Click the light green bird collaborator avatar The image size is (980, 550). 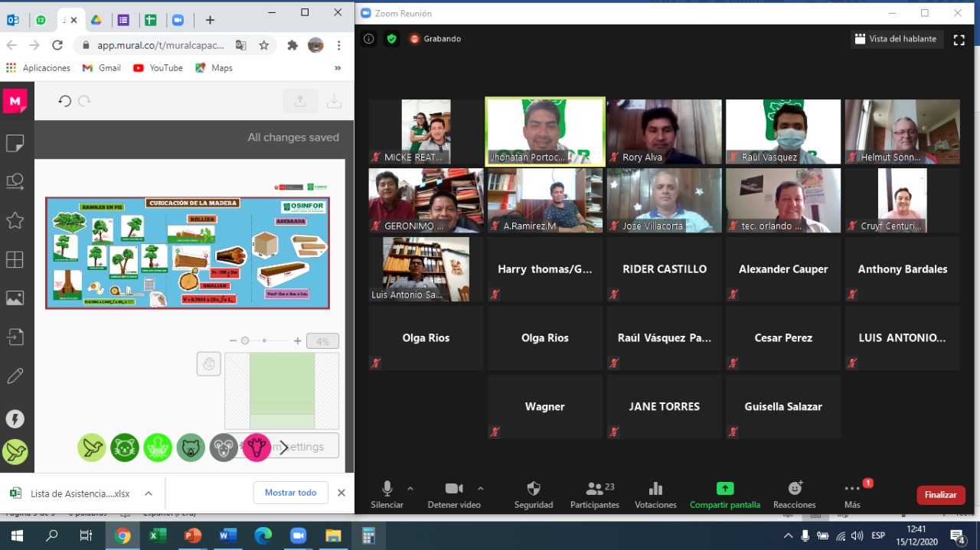point(92,447)
